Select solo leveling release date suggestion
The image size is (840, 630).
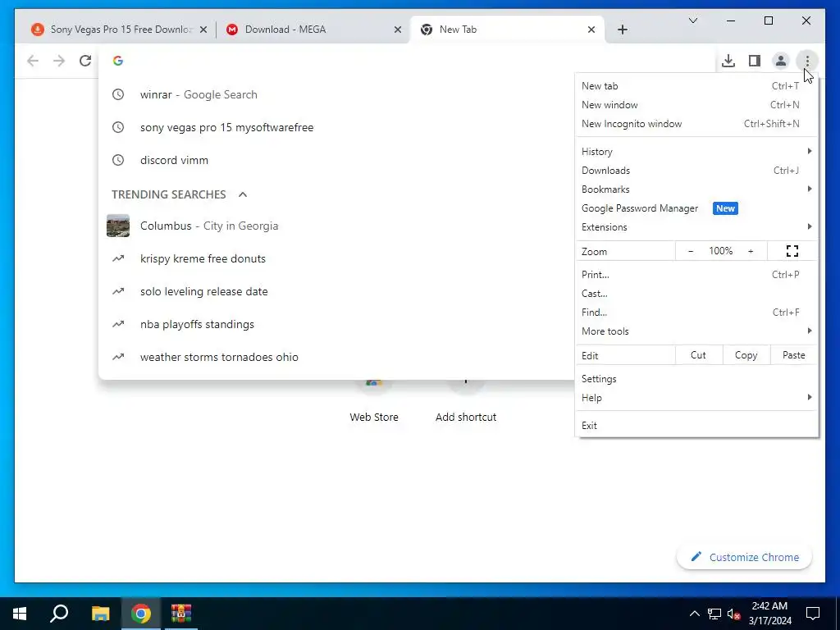336,291
